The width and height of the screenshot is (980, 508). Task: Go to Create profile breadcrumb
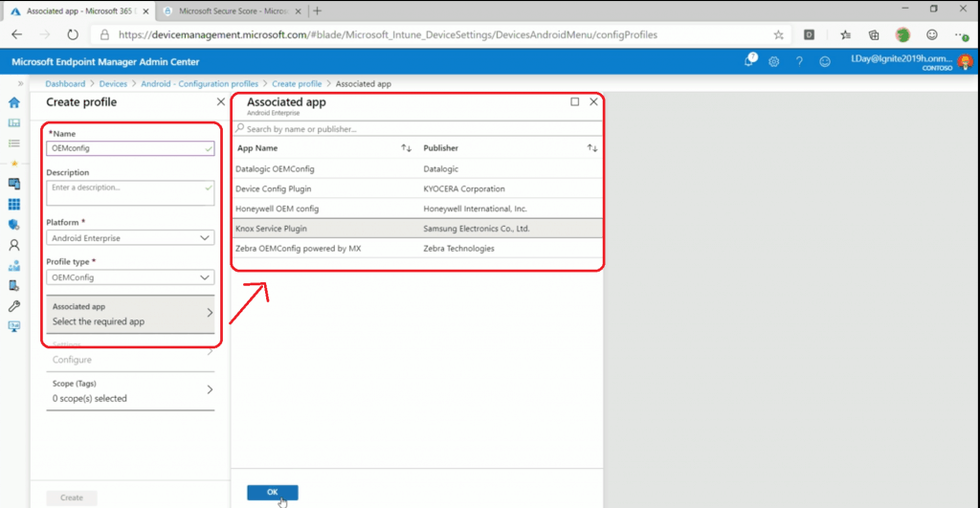click(297, 84)
